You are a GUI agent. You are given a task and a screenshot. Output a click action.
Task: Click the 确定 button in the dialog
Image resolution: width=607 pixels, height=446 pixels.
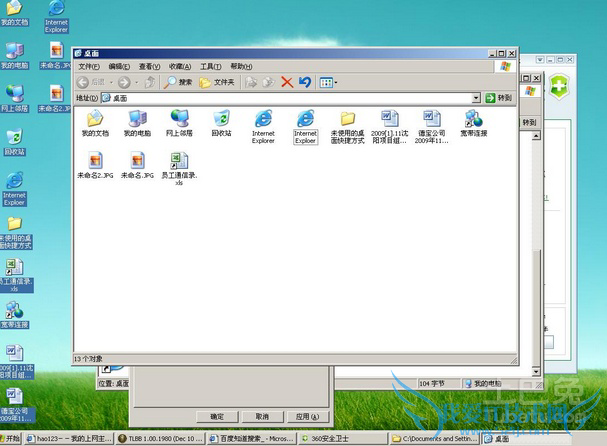[x=216, y=416]
